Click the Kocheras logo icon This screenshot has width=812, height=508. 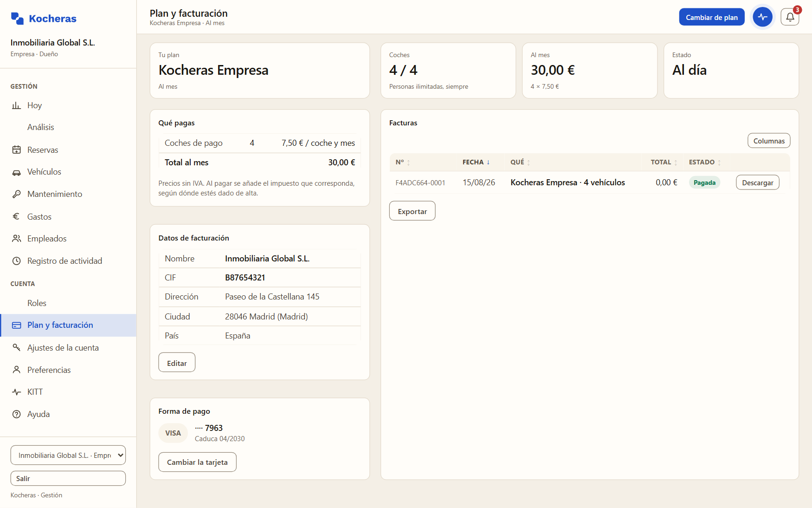pos(17,19)
